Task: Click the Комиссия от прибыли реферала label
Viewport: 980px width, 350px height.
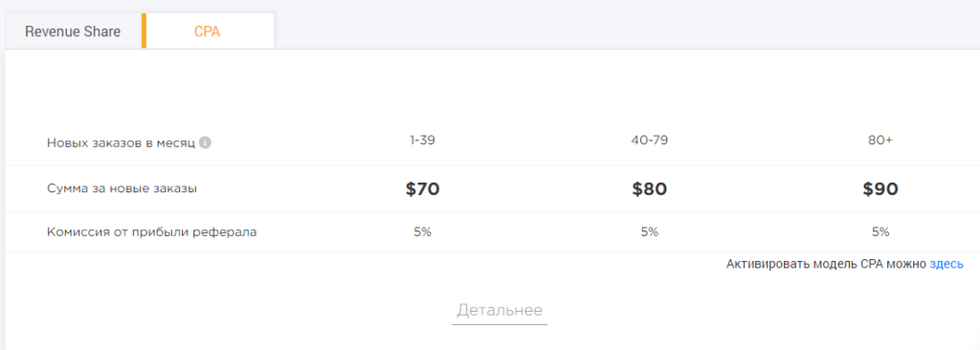Action: (x=152, y=232)
